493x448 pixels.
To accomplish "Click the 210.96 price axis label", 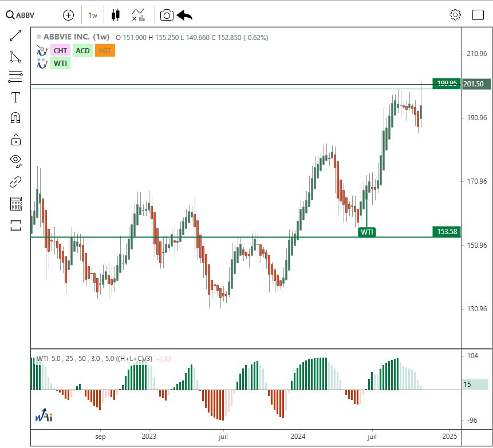I will [x=476, y=54].
